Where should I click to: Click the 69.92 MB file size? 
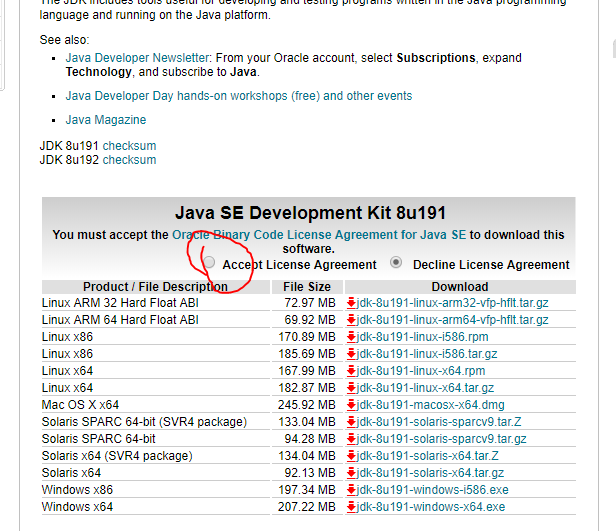click(x=310, y=320)
